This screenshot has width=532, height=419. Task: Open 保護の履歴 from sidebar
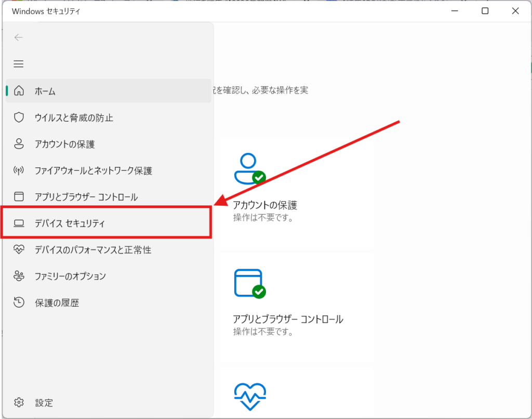[x=57, y=303]
